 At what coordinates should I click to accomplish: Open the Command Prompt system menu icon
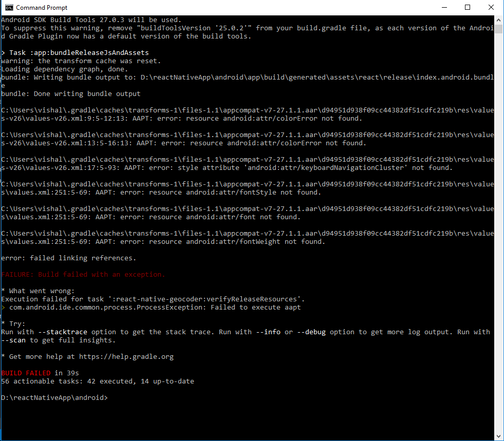(9, 7)
